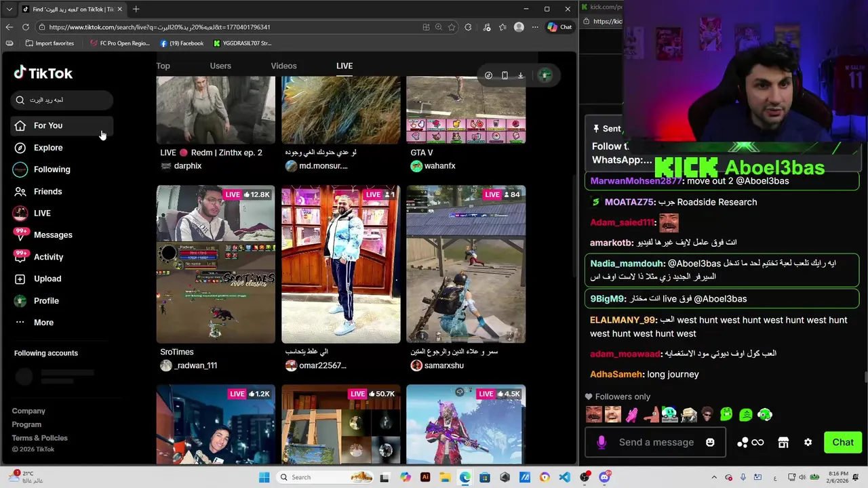This screenshot has height=488, width=868.
Task: Open Visual Studio Code from taskbar
Action: point(564,477)
